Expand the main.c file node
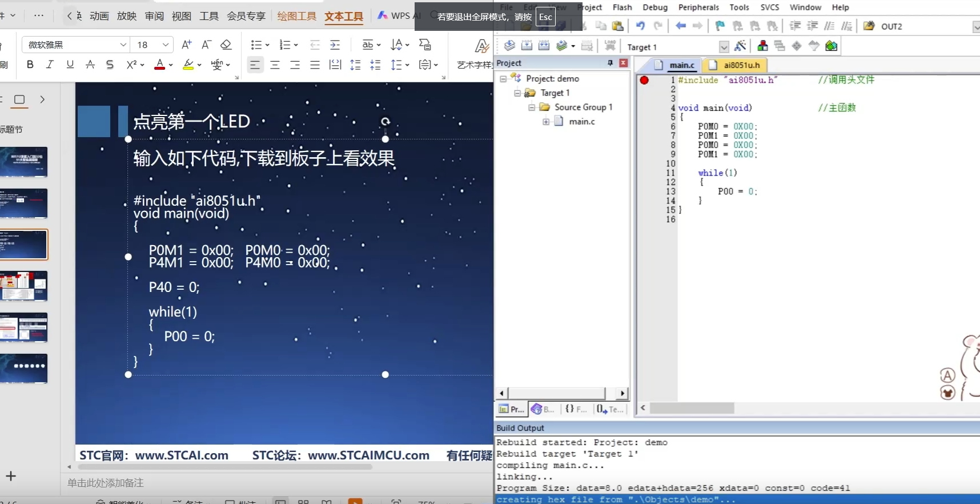The height and width of the screenshot is (504, 980). [546, 121]
